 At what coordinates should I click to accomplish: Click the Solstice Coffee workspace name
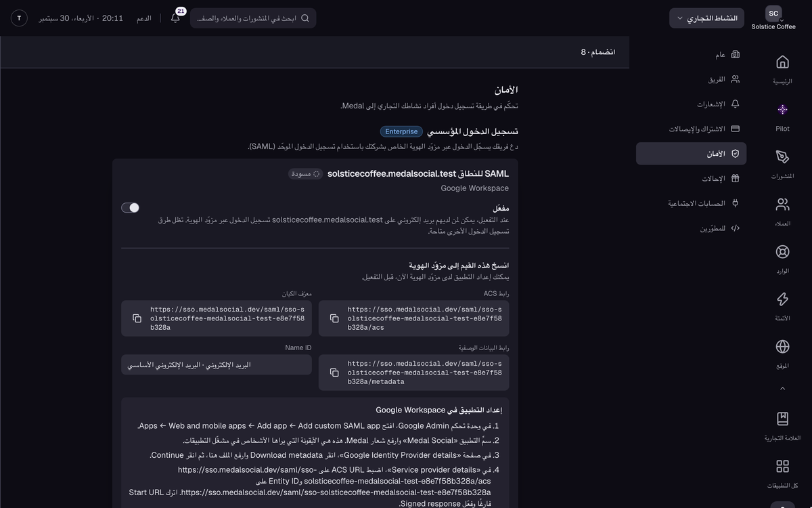(x=773, y=27)
